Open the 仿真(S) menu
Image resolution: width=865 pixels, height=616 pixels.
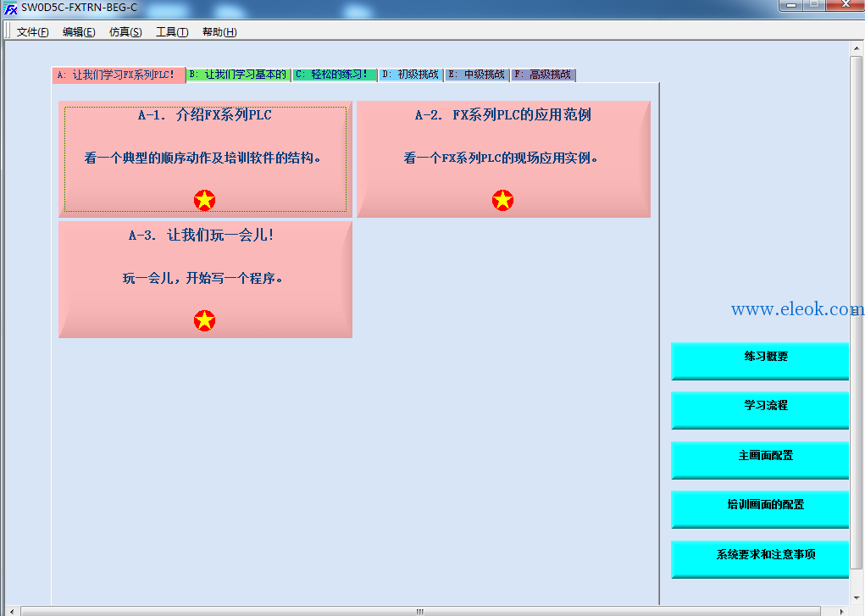tap(125, 32)
